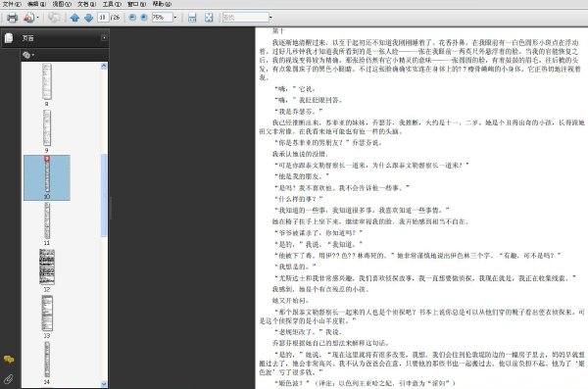Open the 工具 (Tools) menu
Viewport: 588px width, 389px height.
pyautogui.click(x=112, y=4)
